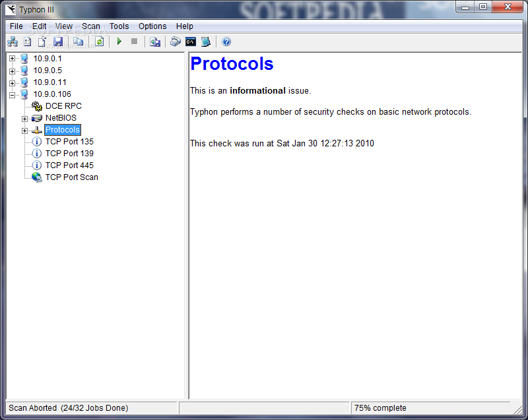Click the telephone toolbar icon
Screen dimensions: 528x420
click(x=175, y=42)
